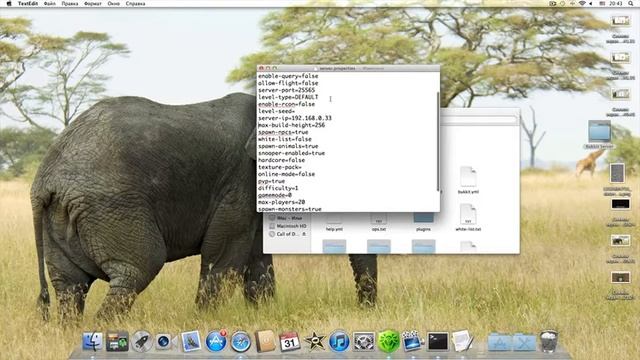Open TextEdit icon in the Dock
Screen dimensions: 640x360
pyautogui.click(x=462, y=341)
